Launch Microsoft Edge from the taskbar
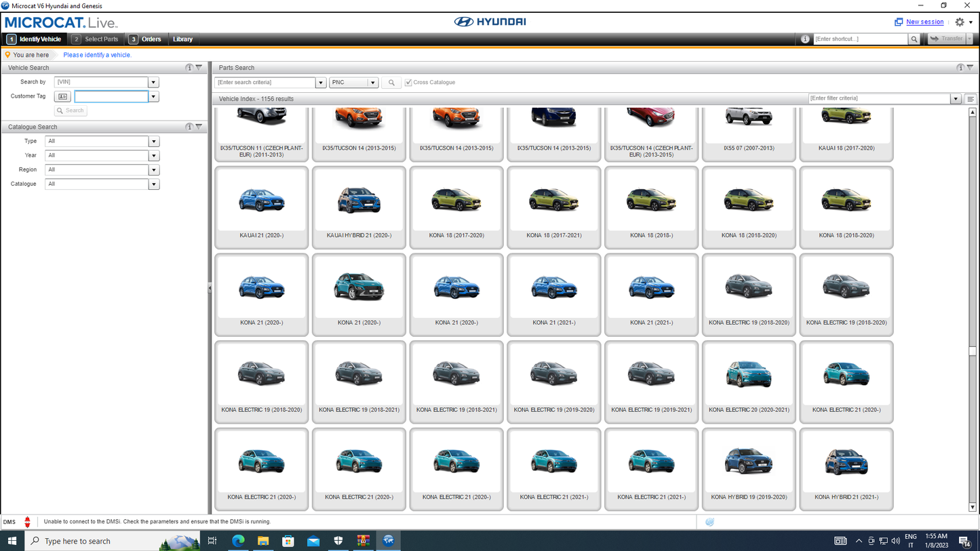Viewport: 980px width, 551px height. click(x=238, y=541)
